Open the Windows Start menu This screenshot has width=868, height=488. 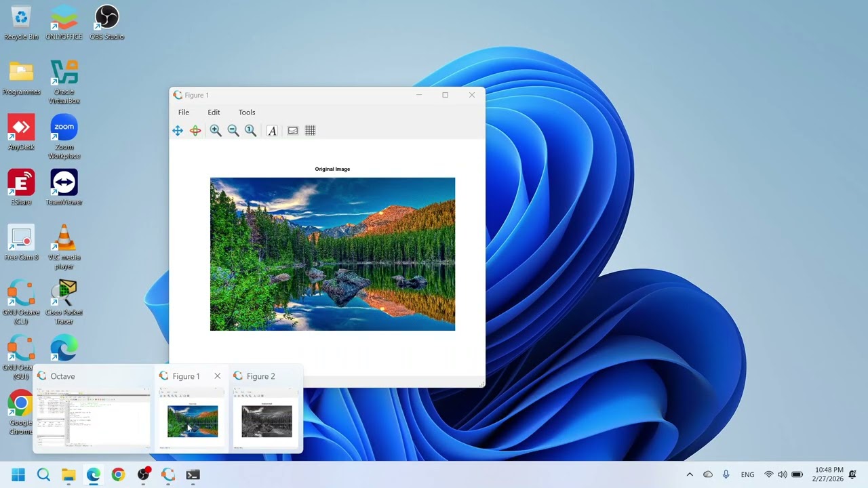tap(18, 474)
